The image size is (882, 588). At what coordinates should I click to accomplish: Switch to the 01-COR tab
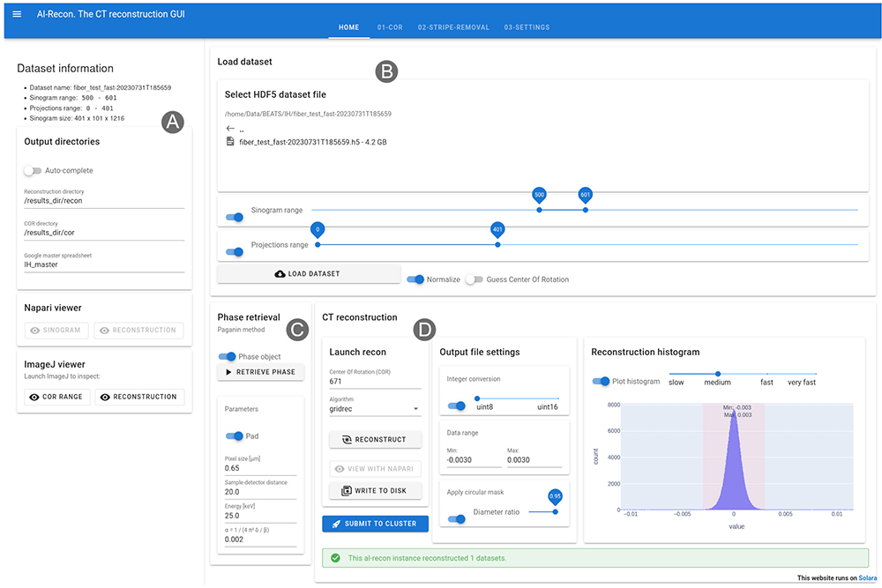(390, 27)
